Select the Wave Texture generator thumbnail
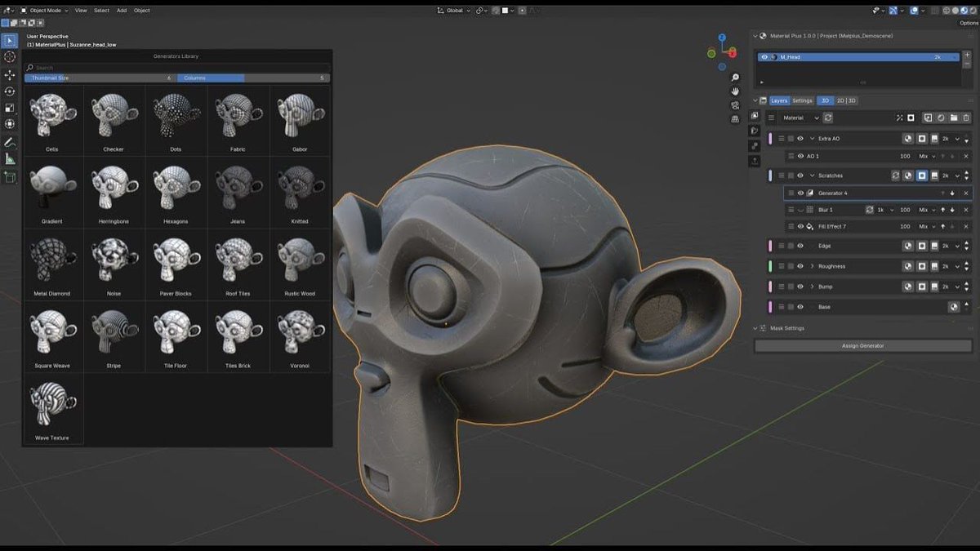Screen dimensions: 980x551 [x=52, y=409]
